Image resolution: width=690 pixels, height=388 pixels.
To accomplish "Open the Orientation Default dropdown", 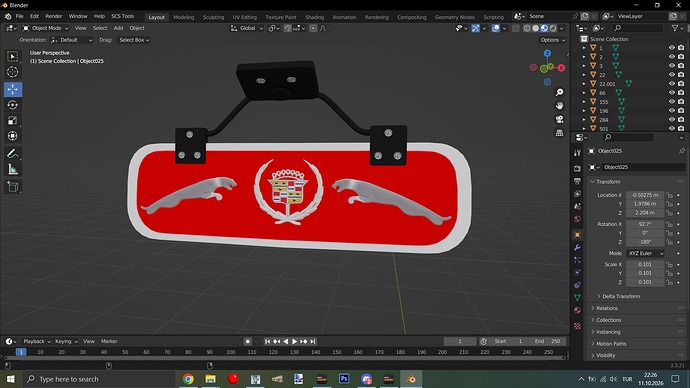I will tap(71, 40).
